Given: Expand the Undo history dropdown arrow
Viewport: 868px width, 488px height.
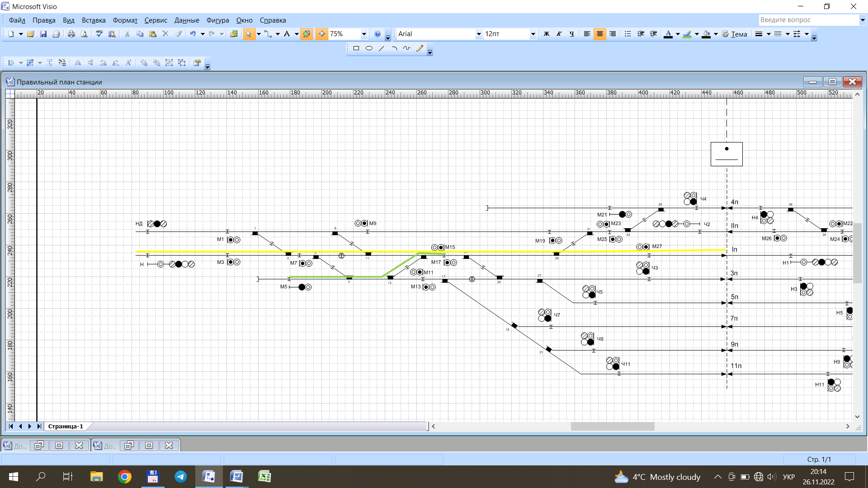Looking at the screenshot, I should (x=203, y=34).
